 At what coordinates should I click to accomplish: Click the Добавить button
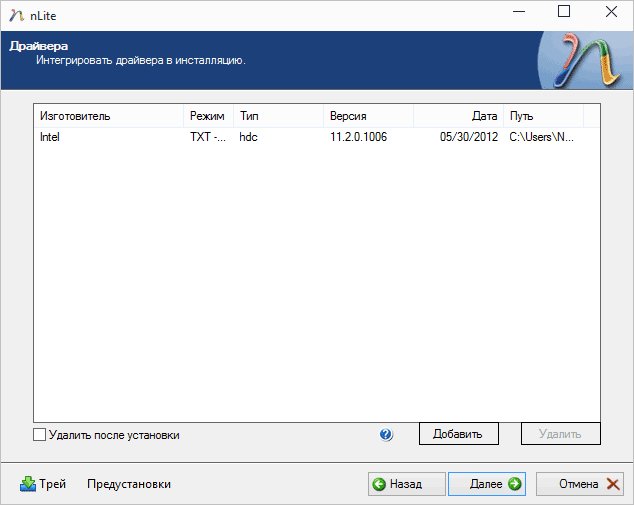click(x=459, y=433)
